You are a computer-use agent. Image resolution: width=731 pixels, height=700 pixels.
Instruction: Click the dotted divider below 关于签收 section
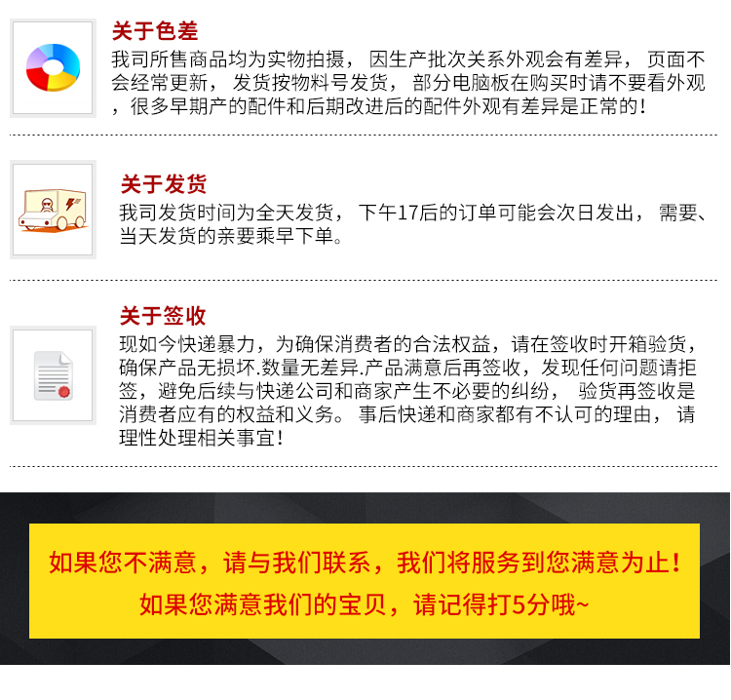(364, 466)
